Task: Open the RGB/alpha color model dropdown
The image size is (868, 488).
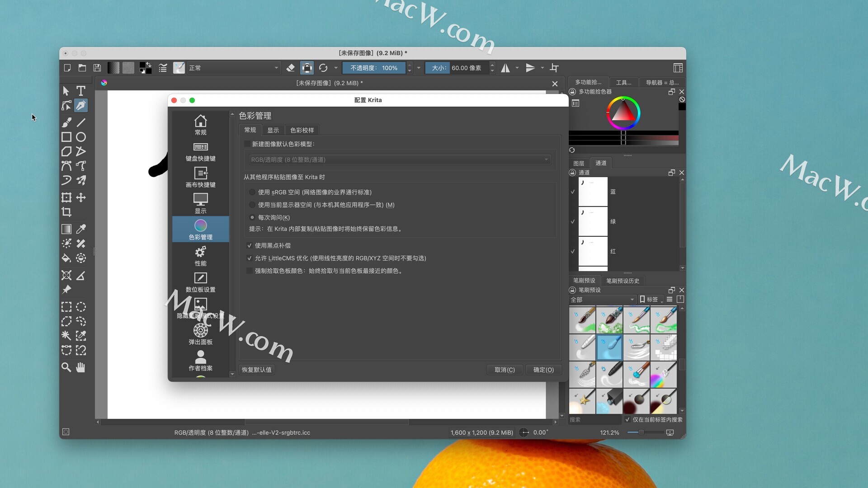Action: click(x=400, y=160)
